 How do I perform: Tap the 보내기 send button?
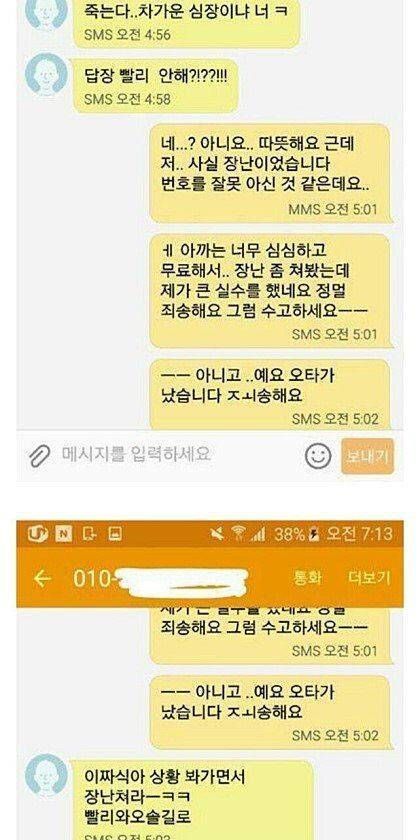(368, 456)
